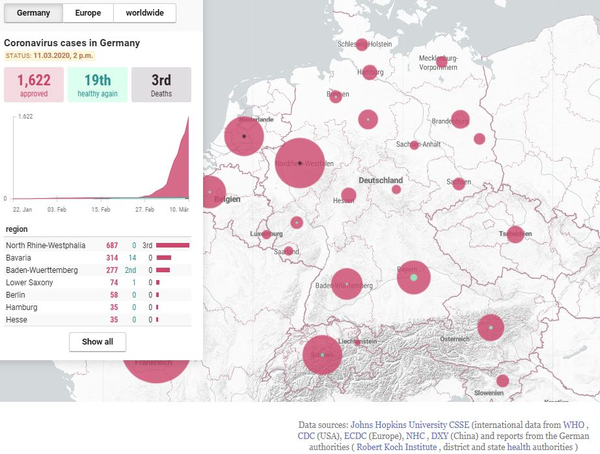Open the Robert Koch Institute link
The height and width of the screenshot is (454, 600).
pos(397,447)
